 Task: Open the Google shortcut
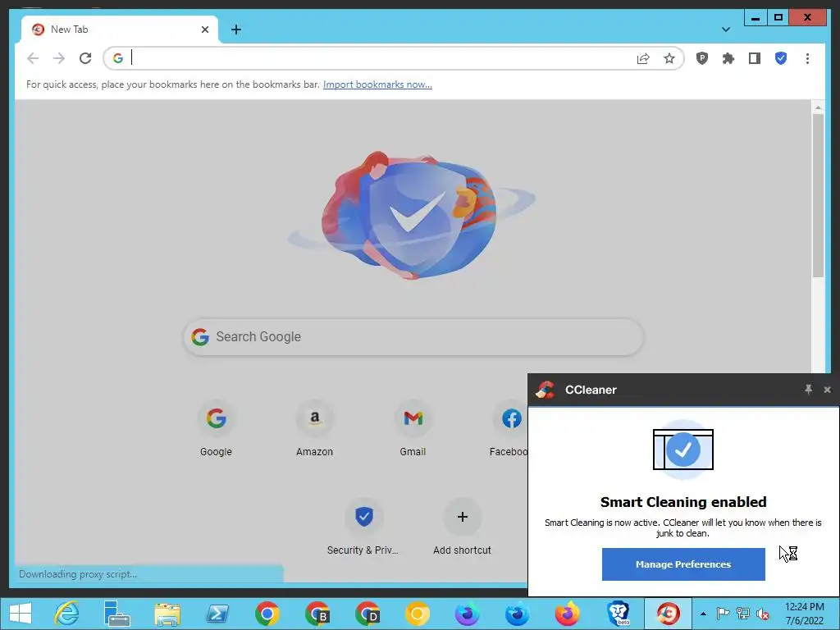coord(216,428)
